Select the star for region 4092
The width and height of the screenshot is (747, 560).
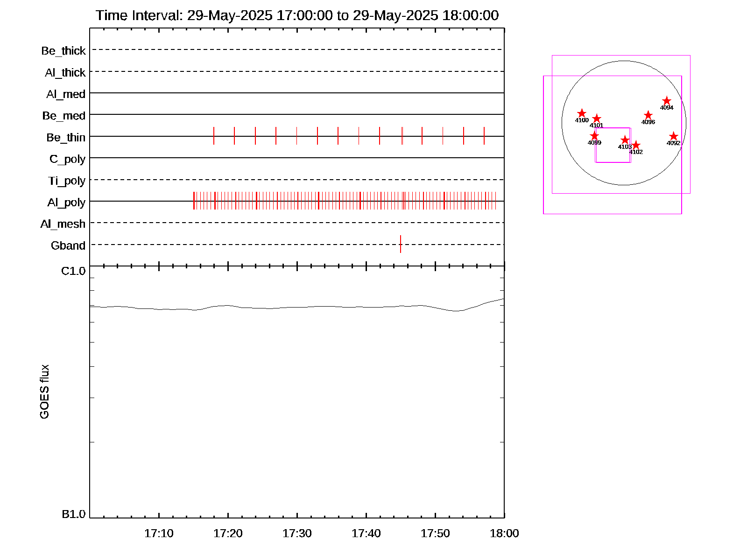[x=673, y=136]
